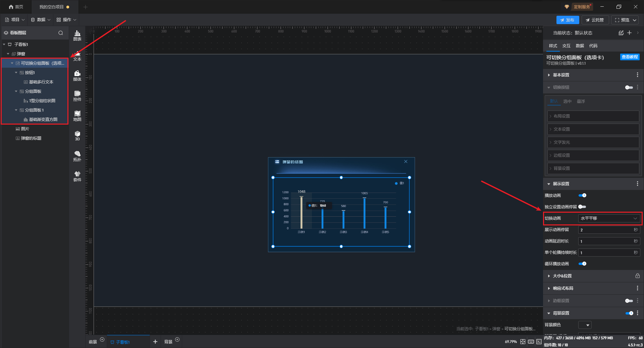Switch to the 数据 tab in properties panel
The image size is (644, 348).
tap(580, 46)
